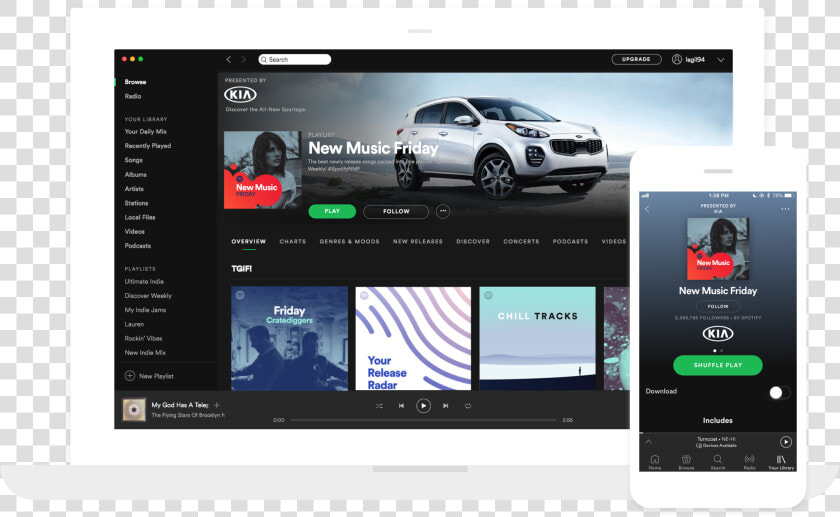Open the My Indie Jams playlist
Screen dimensions: 840x517
[x=145, y=310]
